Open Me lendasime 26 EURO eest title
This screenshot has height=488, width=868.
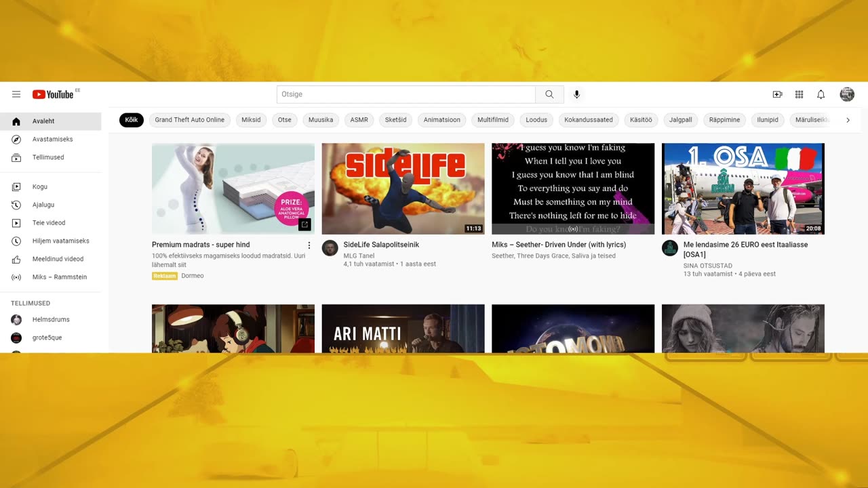745,249
